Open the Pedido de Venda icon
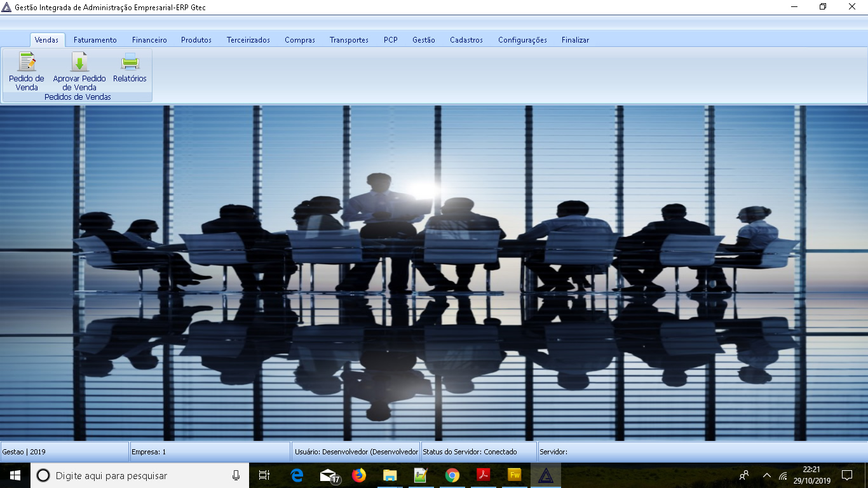Screen dimensions: 868x488 [x=27, y=62]
